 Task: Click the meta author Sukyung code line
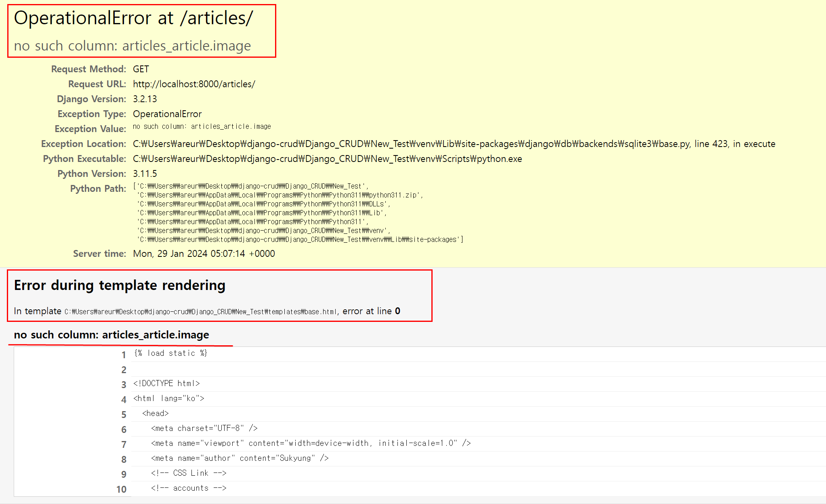coord(240,458)
